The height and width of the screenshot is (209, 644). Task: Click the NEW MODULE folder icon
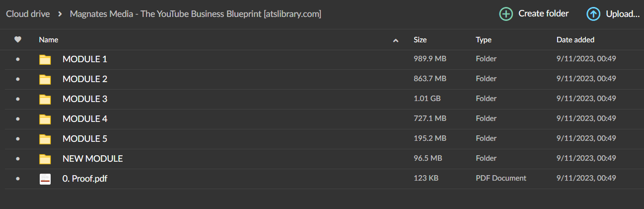[45, 159]
